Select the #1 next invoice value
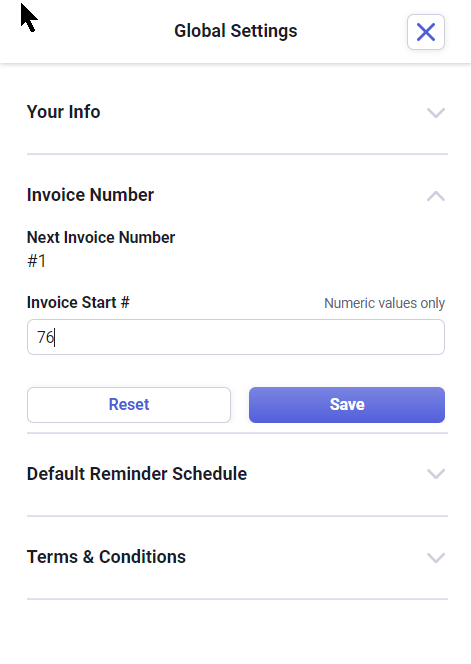Screen dimensions: 471x664 [x=36, y=261]
